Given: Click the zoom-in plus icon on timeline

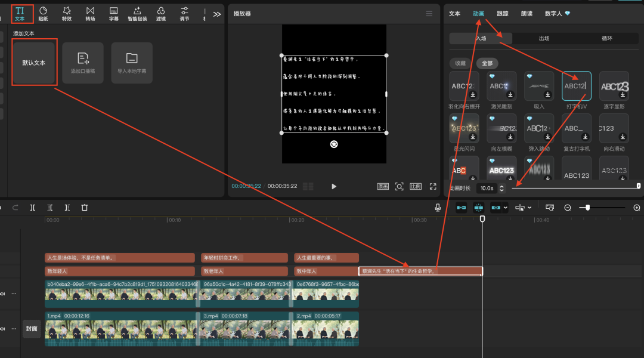Looking at the screenshot, I should (636, 208).
